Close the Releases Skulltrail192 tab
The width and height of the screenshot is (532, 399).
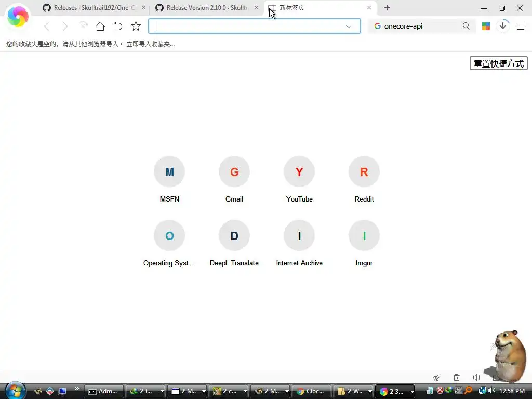tap(143, 7)
